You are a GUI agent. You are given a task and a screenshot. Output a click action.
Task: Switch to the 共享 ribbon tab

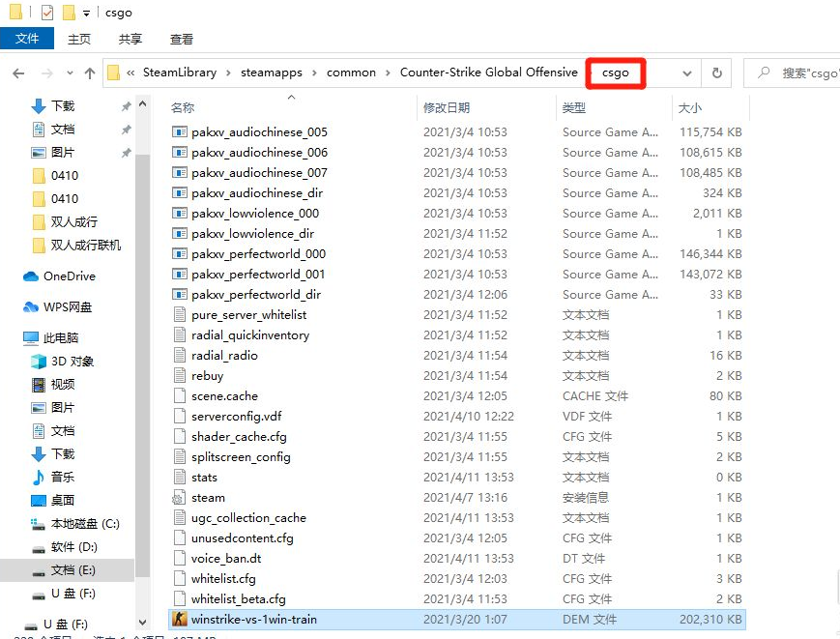click(130, 39)
